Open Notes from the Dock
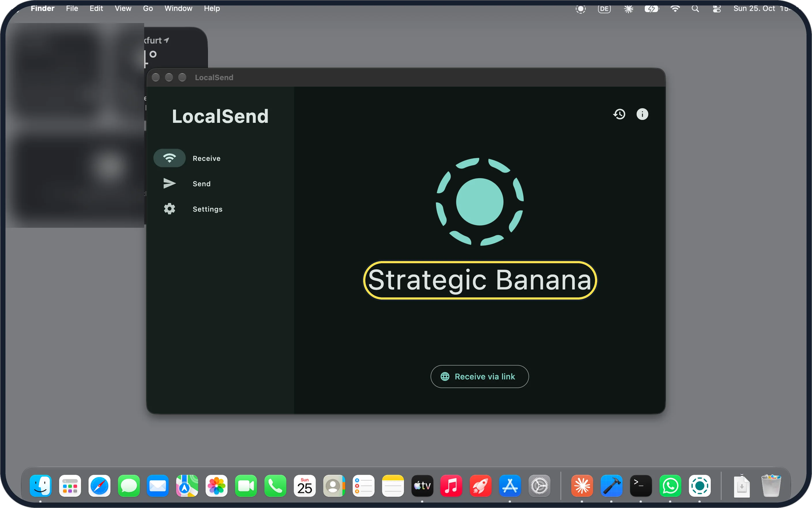 click(x=393, y=486)
